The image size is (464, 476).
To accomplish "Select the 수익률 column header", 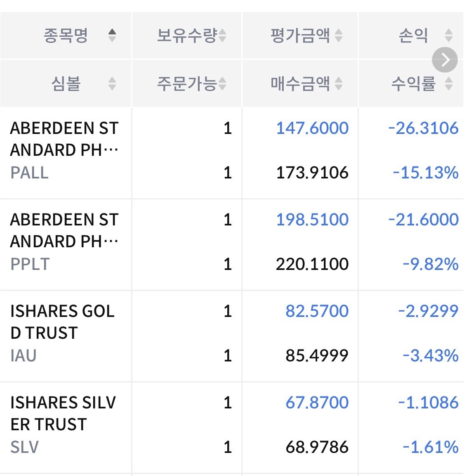I will [x=413, y=84].
